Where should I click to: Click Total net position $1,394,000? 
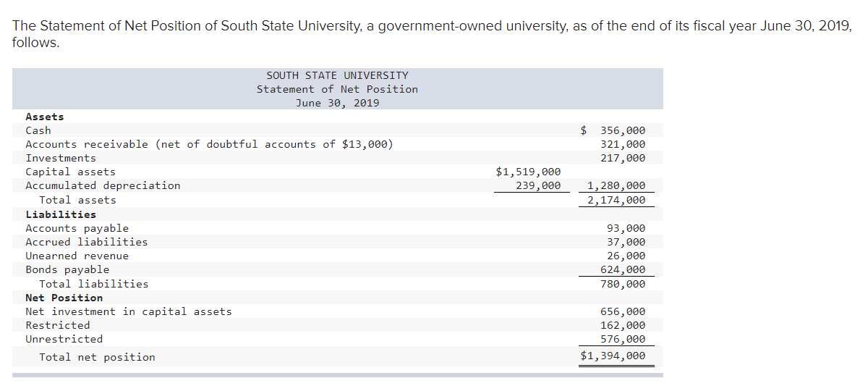(613, 356)
